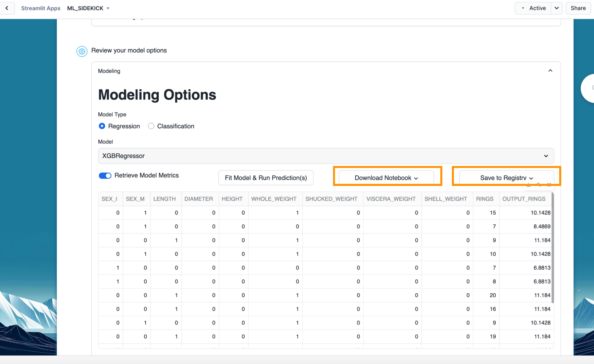The image size is (594, 364).
Task: Open the ML_SIDEKICK app name menu
Action: point(88,8)
